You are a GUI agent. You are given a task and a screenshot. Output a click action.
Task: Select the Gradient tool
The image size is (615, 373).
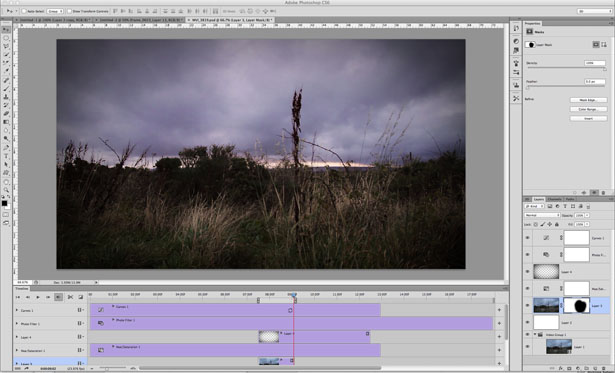6,122
